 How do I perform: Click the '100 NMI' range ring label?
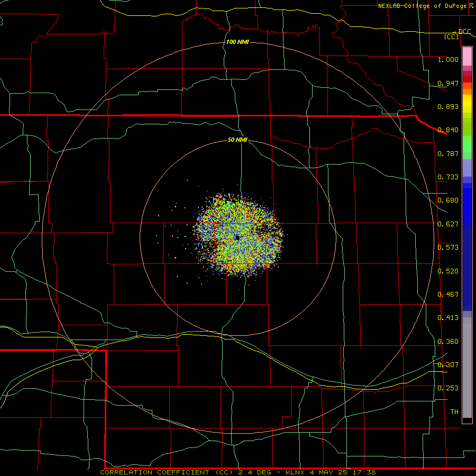point(237,42)
